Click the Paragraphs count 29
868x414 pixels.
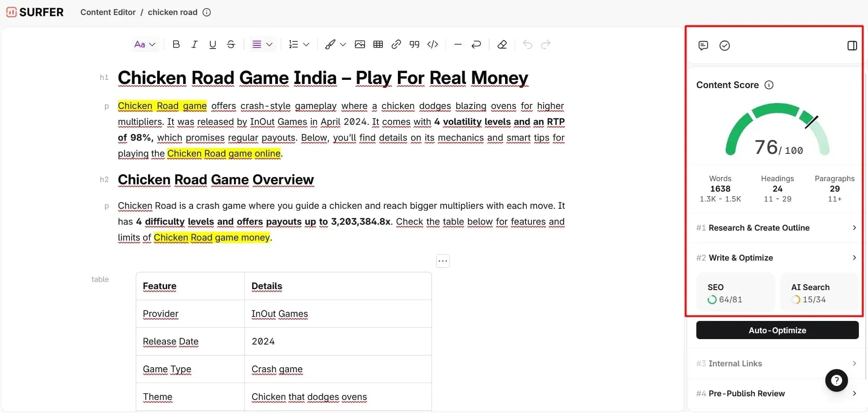[835, 189]
